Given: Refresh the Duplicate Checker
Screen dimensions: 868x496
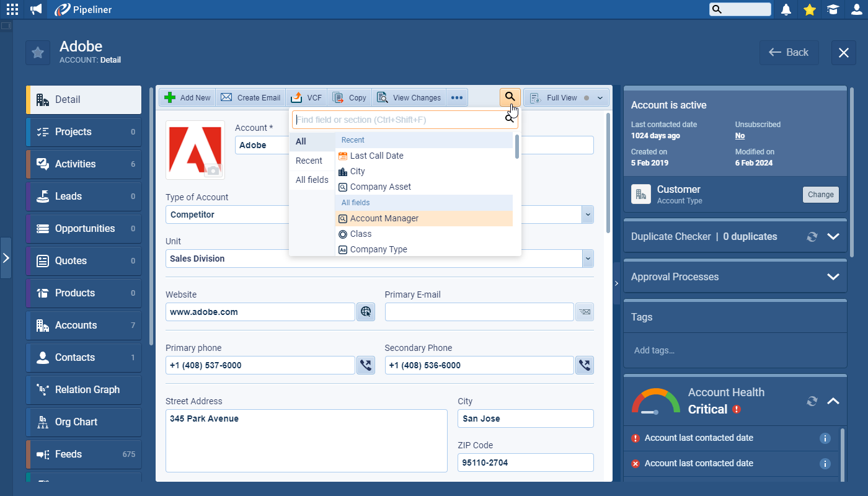Looking at the screenshot, I should [812, 237].
